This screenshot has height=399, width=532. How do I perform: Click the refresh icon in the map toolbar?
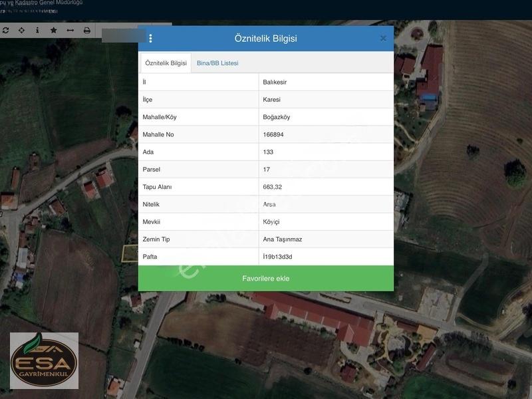click(5, 31)
